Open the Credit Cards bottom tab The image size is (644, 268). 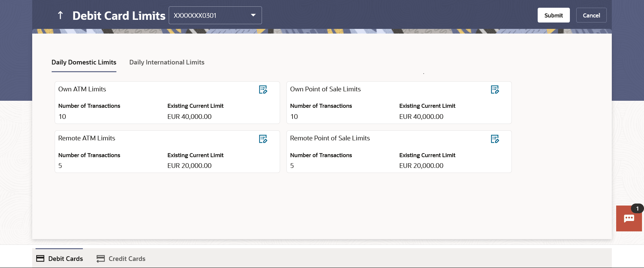coord(127,259)
